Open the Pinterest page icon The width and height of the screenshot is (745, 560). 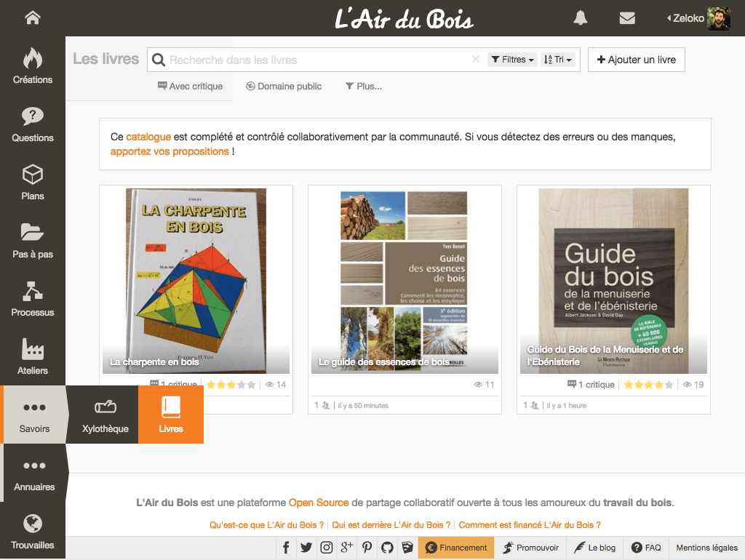367,548
